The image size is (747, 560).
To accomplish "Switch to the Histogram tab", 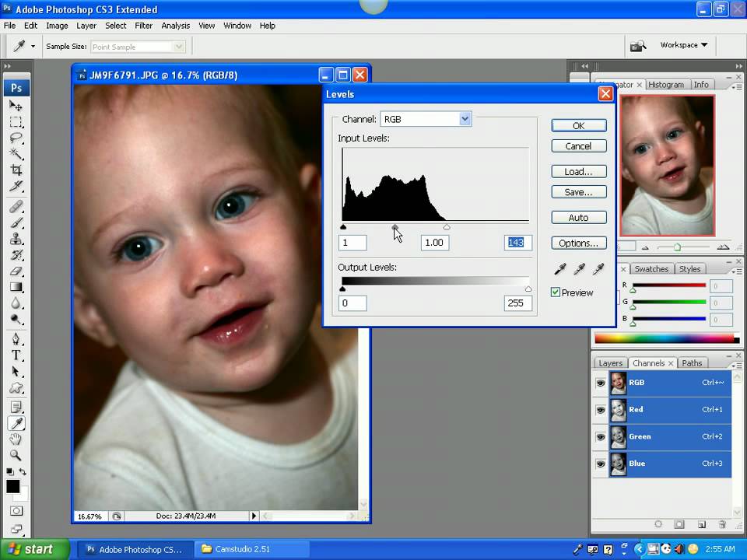I will tap(665, 85).
